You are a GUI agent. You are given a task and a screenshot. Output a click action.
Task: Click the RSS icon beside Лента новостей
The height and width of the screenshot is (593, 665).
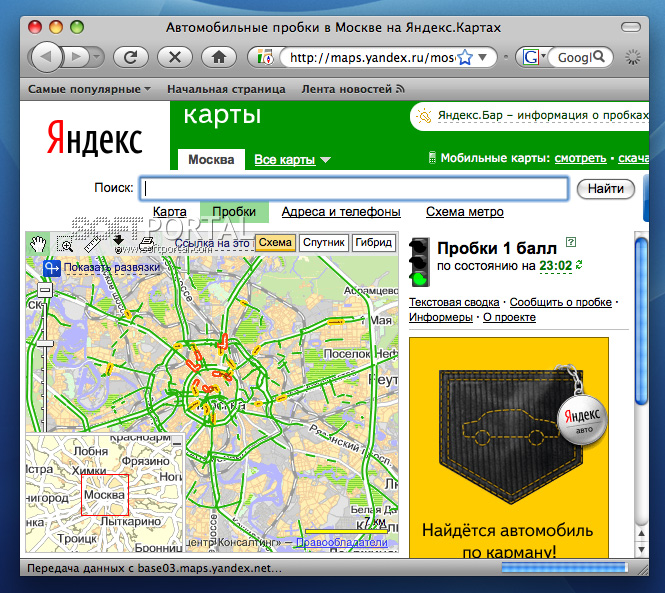coord(400,89)
